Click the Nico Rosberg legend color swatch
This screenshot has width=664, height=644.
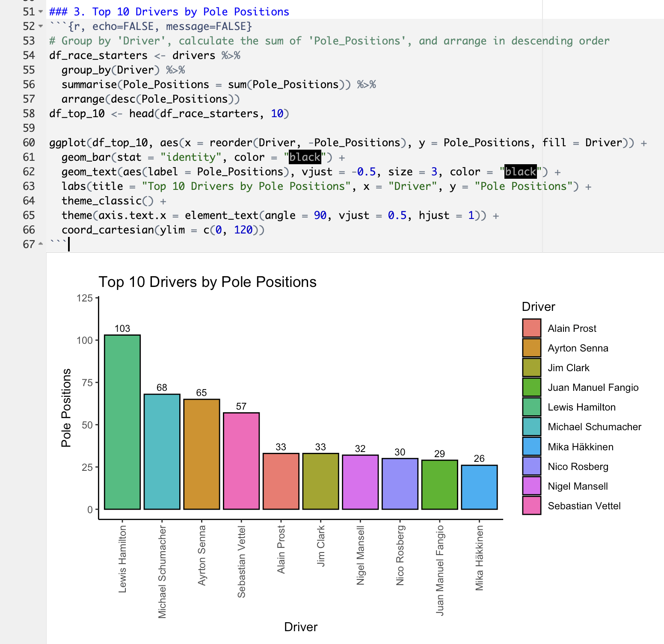pos(532,466)
